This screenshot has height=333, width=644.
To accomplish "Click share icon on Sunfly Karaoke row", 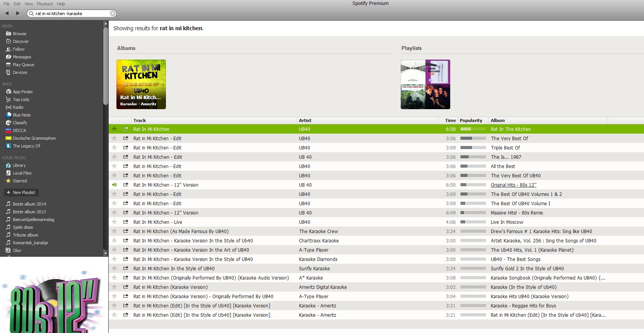I will (x=126, y=268).
